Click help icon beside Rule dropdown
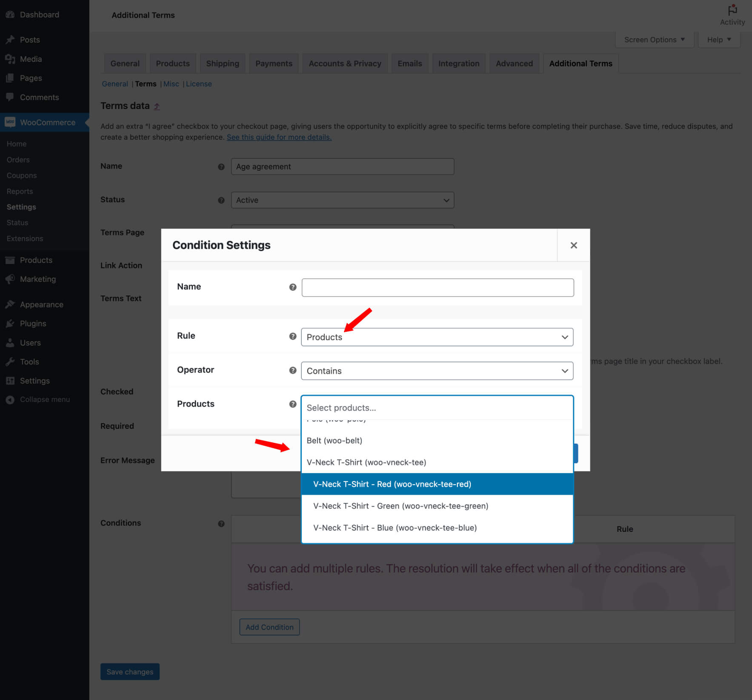752x700 pixels. point(293,336)
